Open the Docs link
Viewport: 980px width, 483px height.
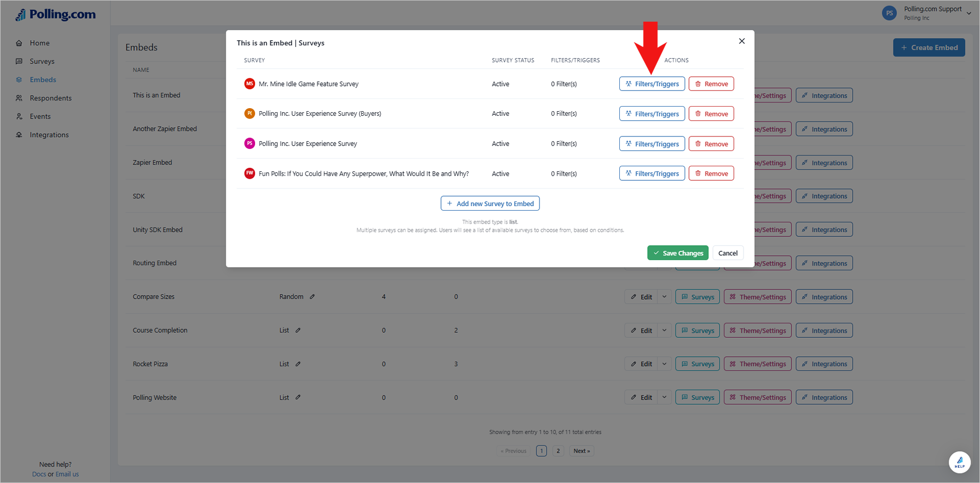tap(39, 474)
